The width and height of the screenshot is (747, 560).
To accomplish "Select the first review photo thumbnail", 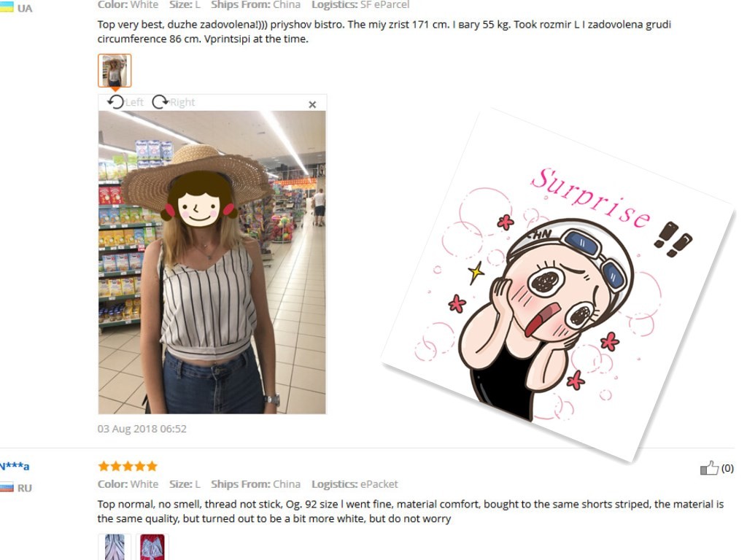I will 115,71.
